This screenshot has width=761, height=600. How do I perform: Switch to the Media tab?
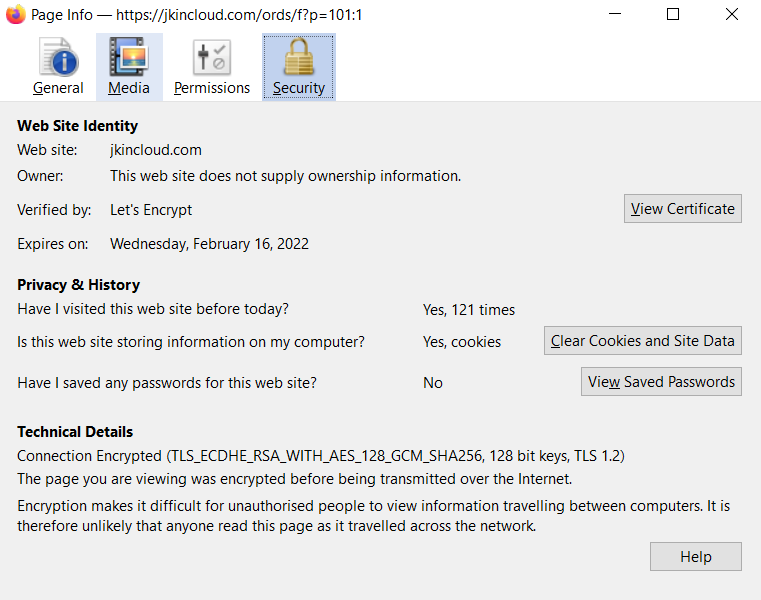pyautogui.click(x=129, y=67)
